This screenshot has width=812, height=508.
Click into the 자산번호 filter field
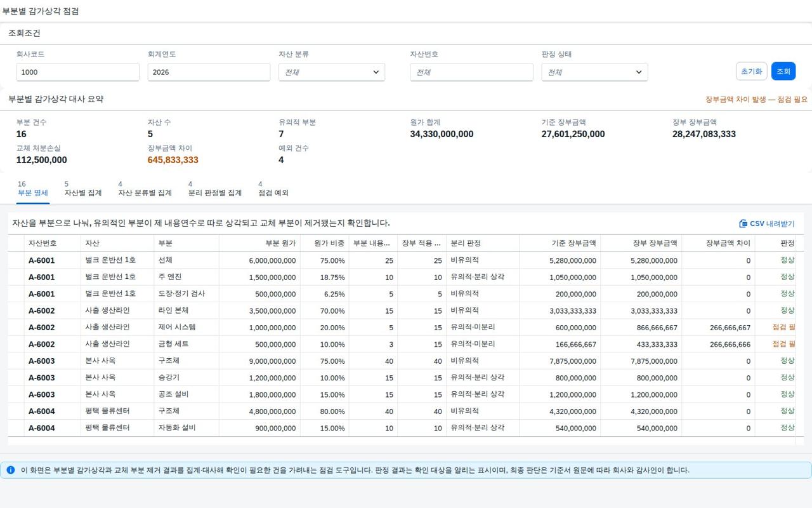point(471,72)
